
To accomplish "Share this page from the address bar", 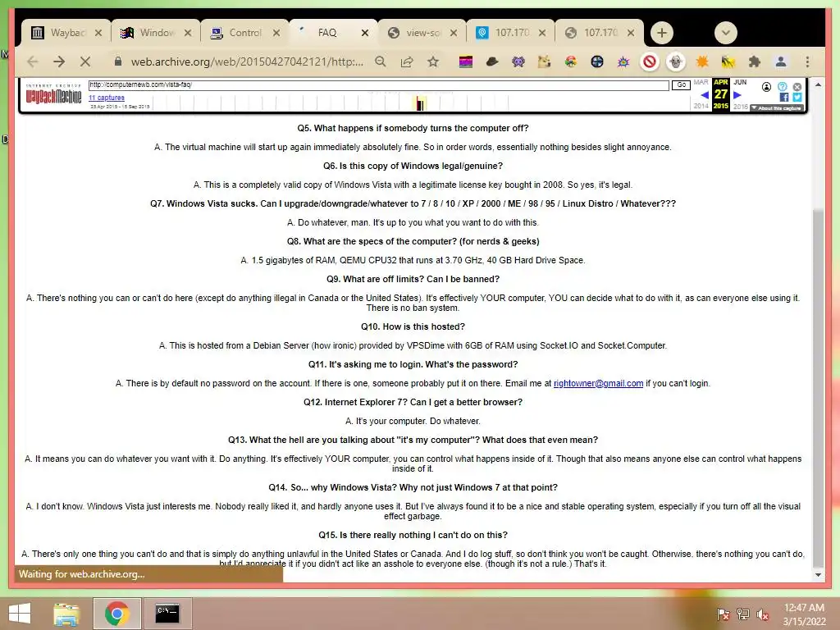I will pos(407,62).
